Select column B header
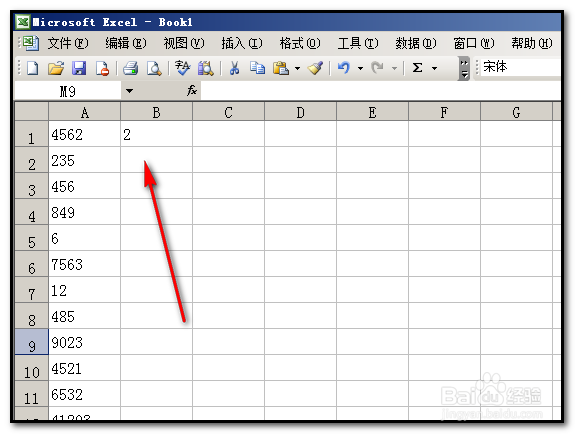Screen dimensions: 575x434 [x=156, y=112]
